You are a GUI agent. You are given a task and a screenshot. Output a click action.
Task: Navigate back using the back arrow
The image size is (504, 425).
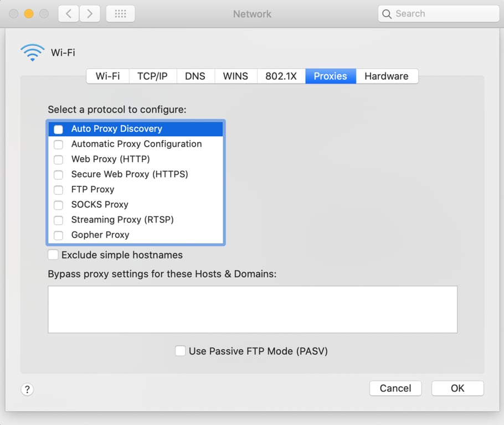coord(68,13)
